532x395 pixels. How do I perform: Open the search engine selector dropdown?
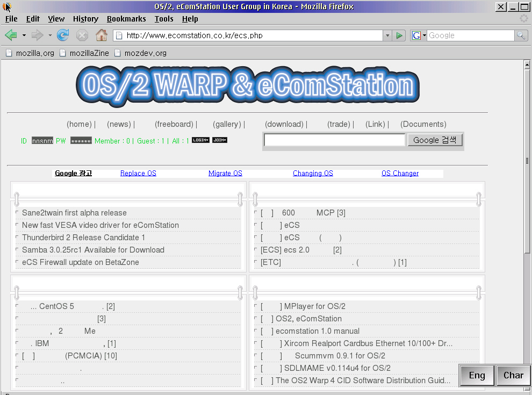pos(424,35)
